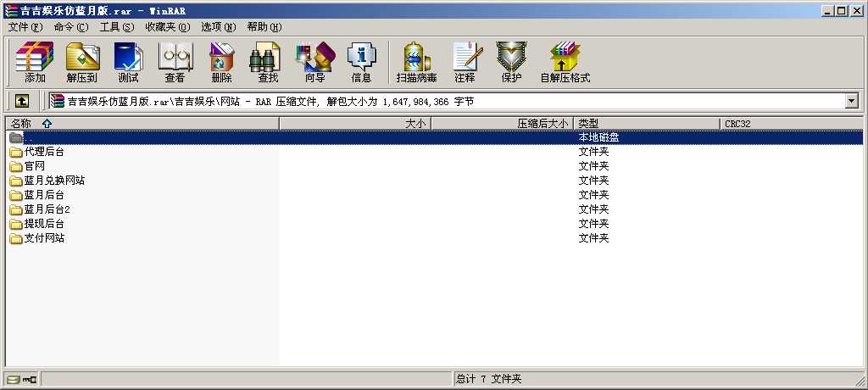868x390 pixels.
Task: Open the 查找 (Find) binoculars tool
Action: [268, 62]
